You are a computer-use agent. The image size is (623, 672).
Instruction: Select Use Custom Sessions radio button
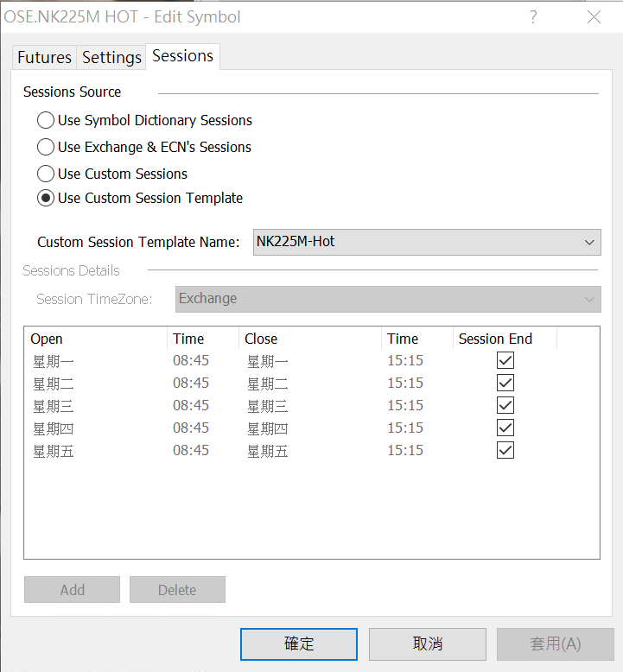tap(45, 174)
